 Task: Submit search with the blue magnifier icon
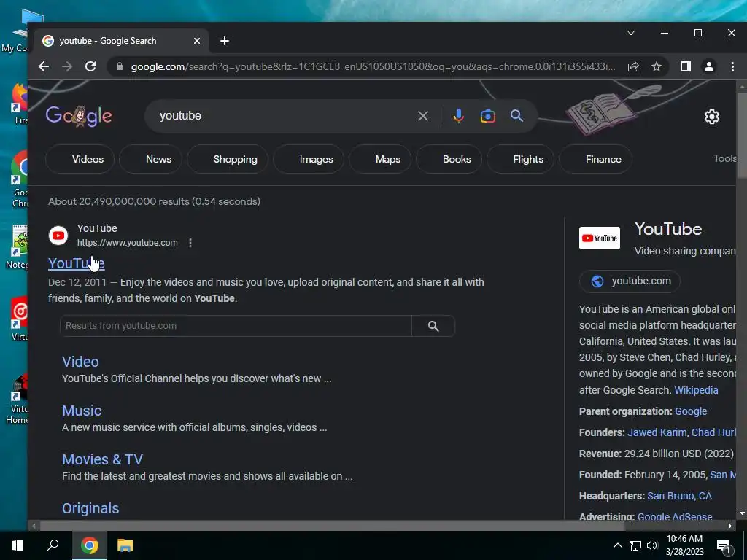(517, 116)
